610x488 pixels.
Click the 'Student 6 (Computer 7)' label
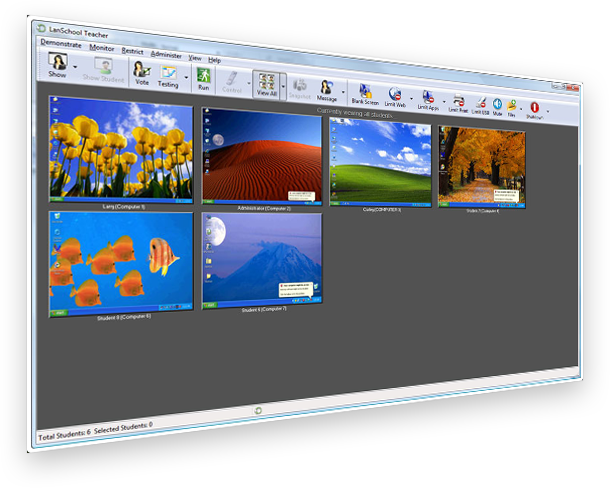[264, 310]
